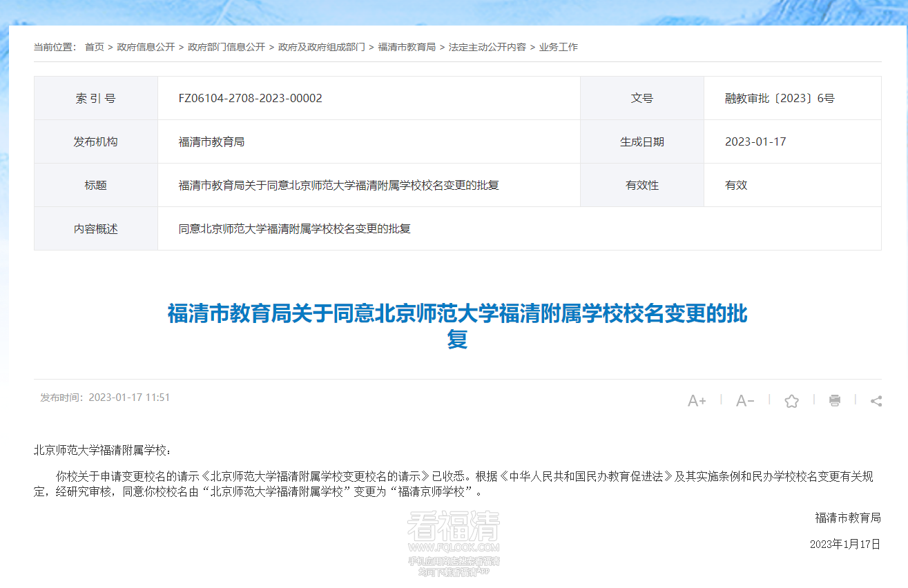Image resolution: width=908 pixels, height=588 pixels.
Task: Click document number 融教审批〔2023〕6号
Action: [780, 98]
